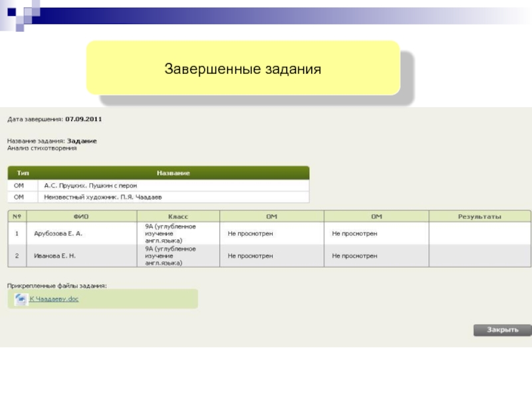The width and height of the screenshot is (532, 399).
Task: Open the К Чаадаеву.doc attached file link
Action: point(54,299)
